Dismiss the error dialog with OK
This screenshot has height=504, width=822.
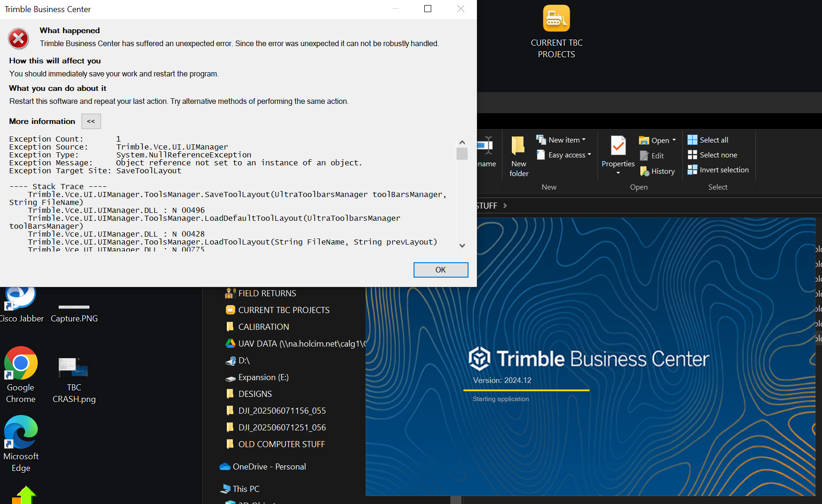(x=441, y=270)
